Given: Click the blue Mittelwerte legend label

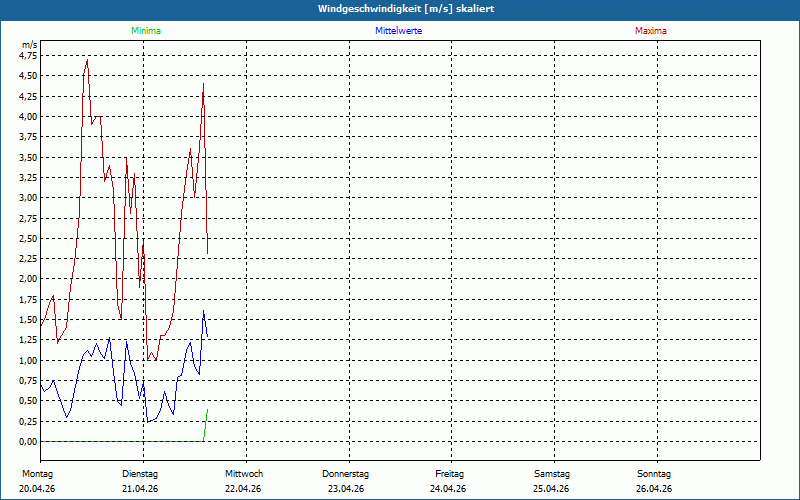Looking at the screenshot, I should point(398,31).
